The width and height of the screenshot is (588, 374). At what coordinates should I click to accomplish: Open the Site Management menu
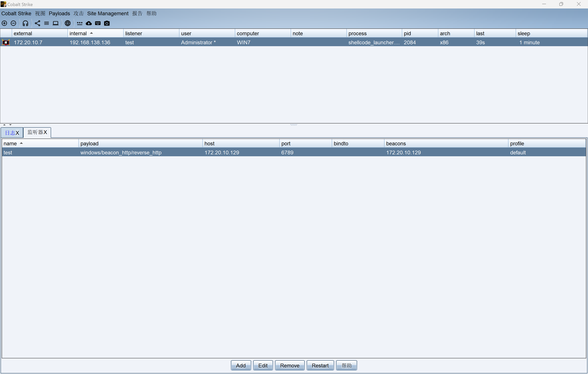(108, 13)
